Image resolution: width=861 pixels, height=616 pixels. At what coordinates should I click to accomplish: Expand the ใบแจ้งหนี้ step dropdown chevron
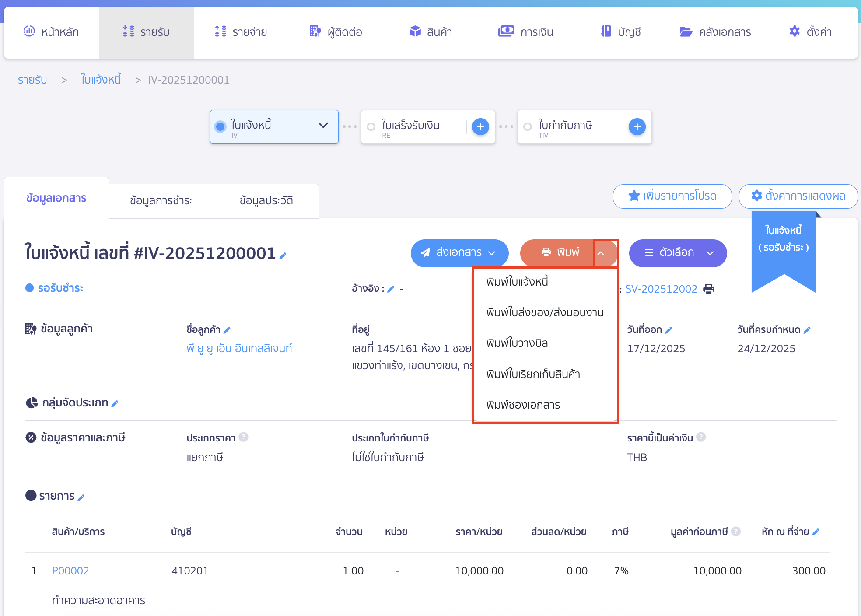pos(323,126)
